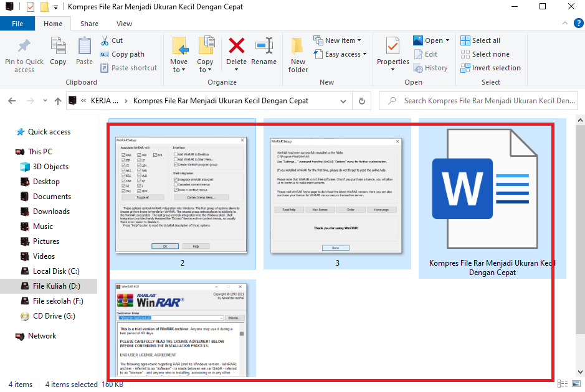Switch to the View ribbon tab

[124, 24]
